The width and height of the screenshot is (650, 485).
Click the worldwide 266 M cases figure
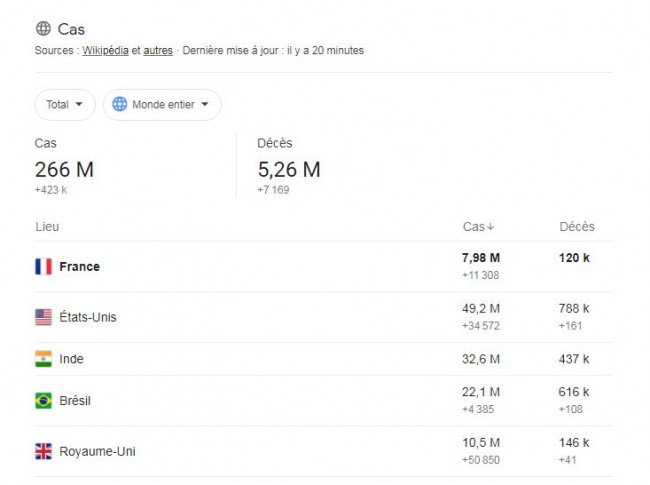64,170
